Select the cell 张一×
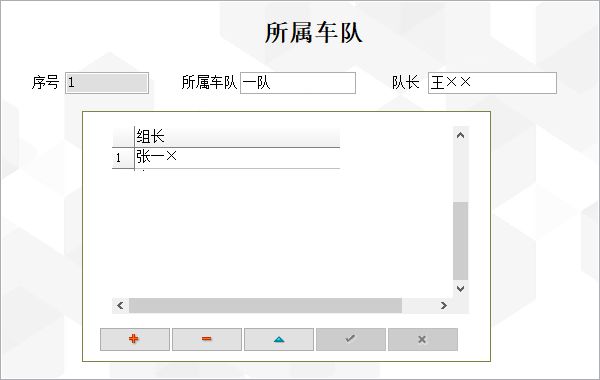Image resolution: width=600 pixels, height=380 pixels. (x=237, y=157)
